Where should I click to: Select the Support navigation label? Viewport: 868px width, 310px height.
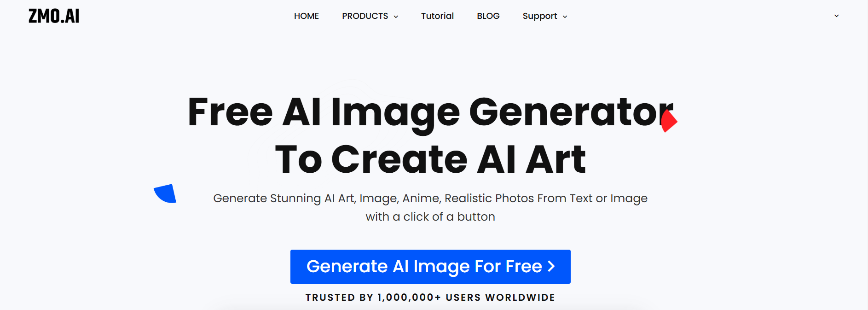[x=540, y=16]
